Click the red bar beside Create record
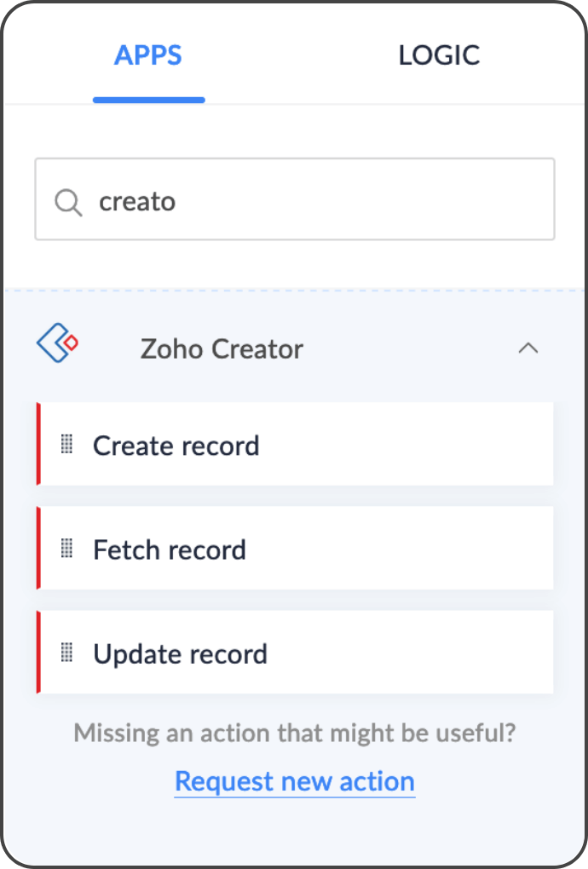The image size is (588, 869). (x=38, y=444)
